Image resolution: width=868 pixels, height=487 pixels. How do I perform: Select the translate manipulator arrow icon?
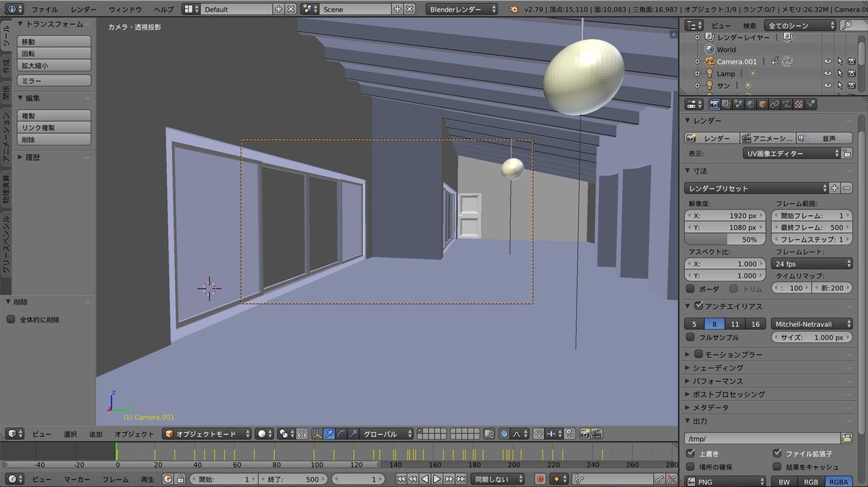[329, 433]
